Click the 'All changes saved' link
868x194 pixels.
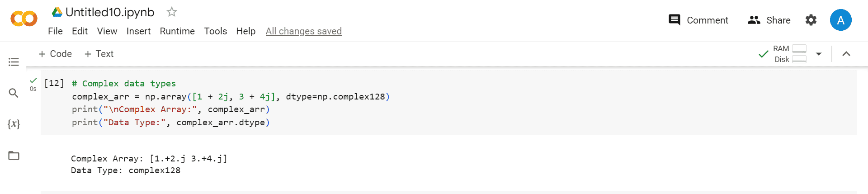[303, 31]
